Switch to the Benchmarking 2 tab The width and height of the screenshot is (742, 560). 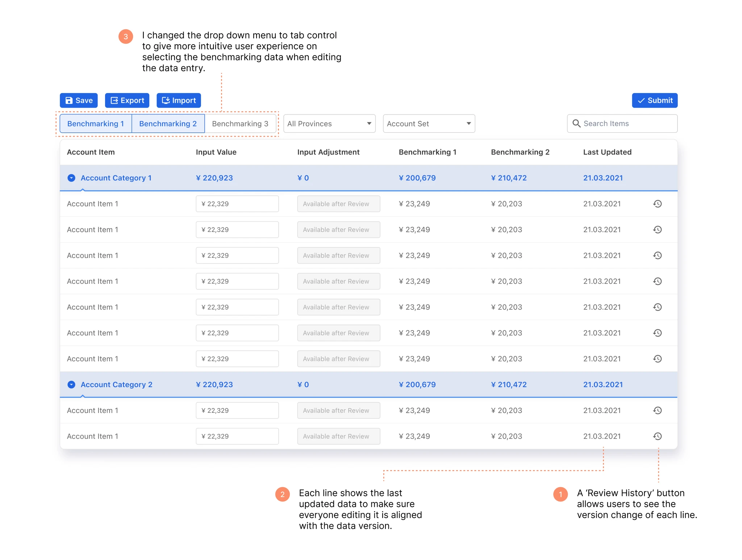coord(168,124)
